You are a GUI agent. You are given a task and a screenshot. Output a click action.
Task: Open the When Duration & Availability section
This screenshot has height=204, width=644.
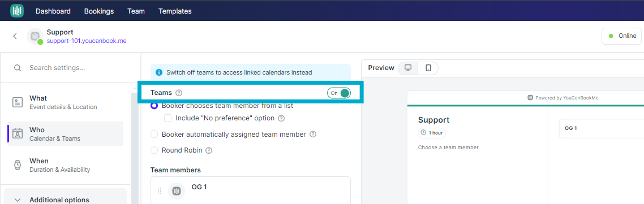65,165
